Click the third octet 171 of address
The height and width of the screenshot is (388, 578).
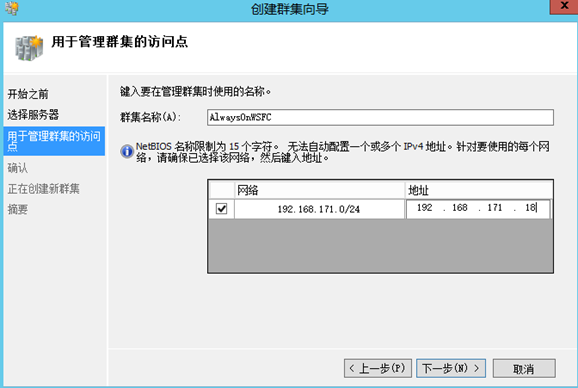(x=495, y=208)
